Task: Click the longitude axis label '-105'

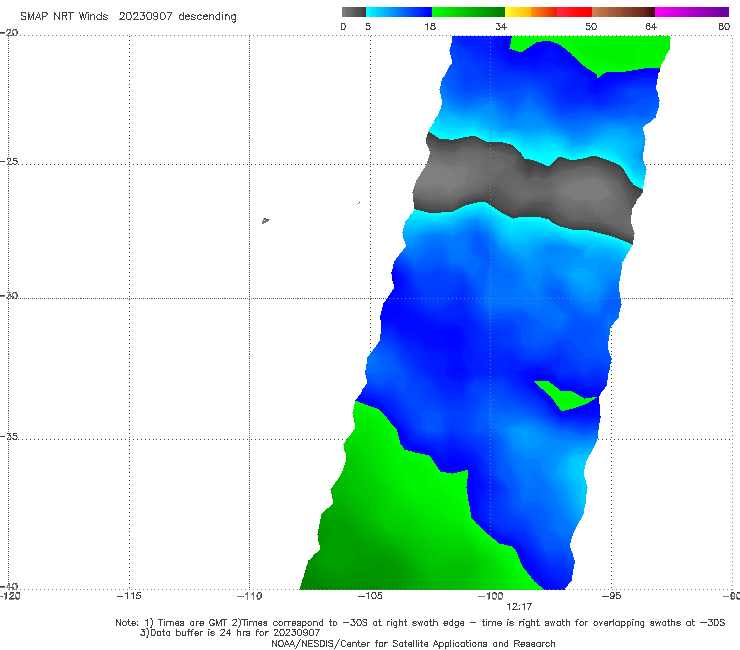Action: (370, 596)
